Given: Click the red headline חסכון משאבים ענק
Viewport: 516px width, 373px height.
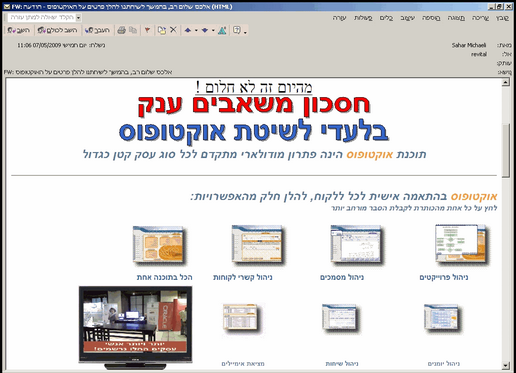Looking at the screenshot, I should (x=254, y=105).
